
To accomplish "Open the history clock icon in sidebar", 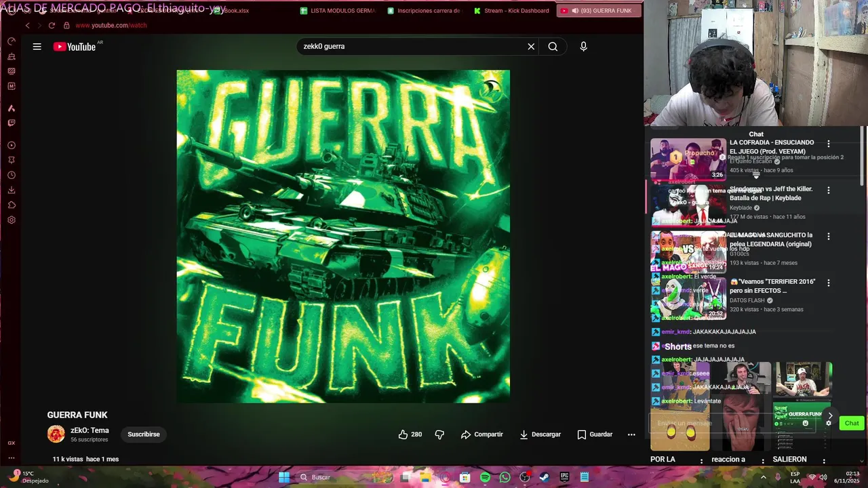I will tap(12, 176).
